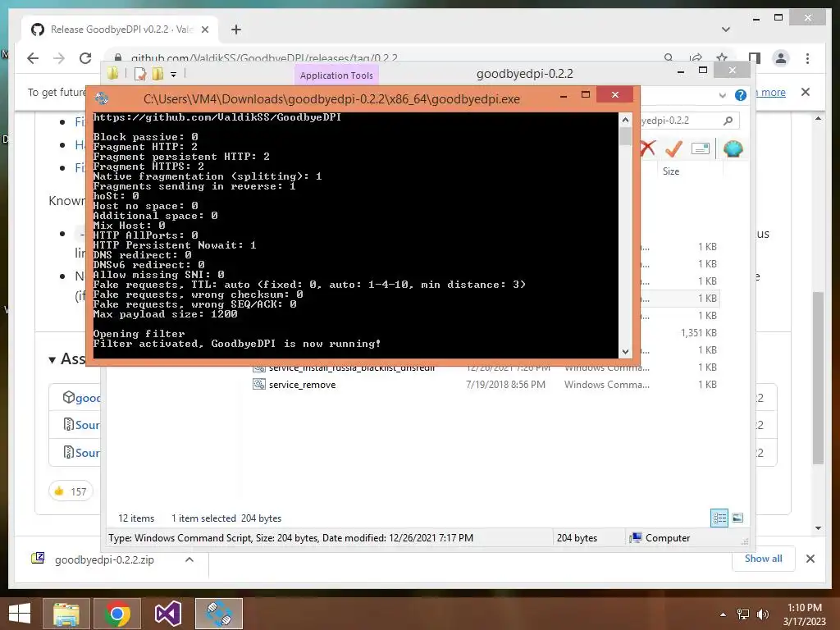Image resolution: width=840 pixels, height=630 pixels.
Task: Click the "12 items" status text
Action: pos(136,518)
